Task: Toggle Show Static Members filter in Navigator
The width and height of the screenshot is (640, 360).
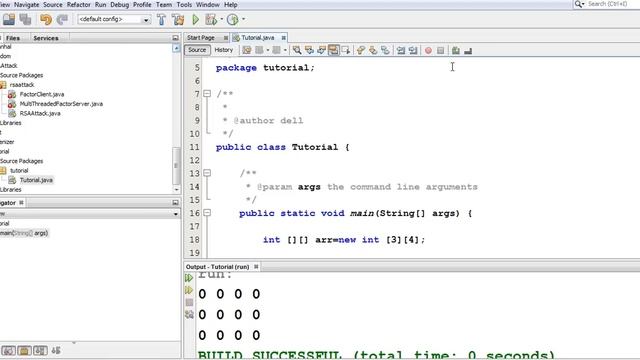Action: coord(40,351)
